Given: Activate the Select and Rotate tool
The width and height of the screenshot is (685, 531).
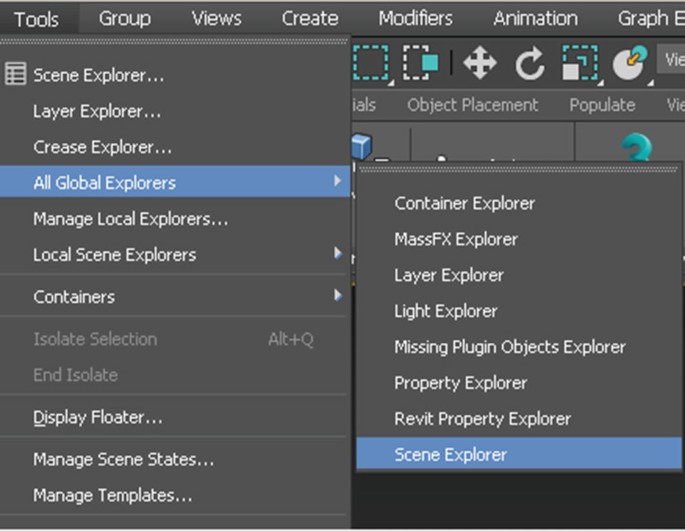Looking at the screenshot, I should point(530,64).
